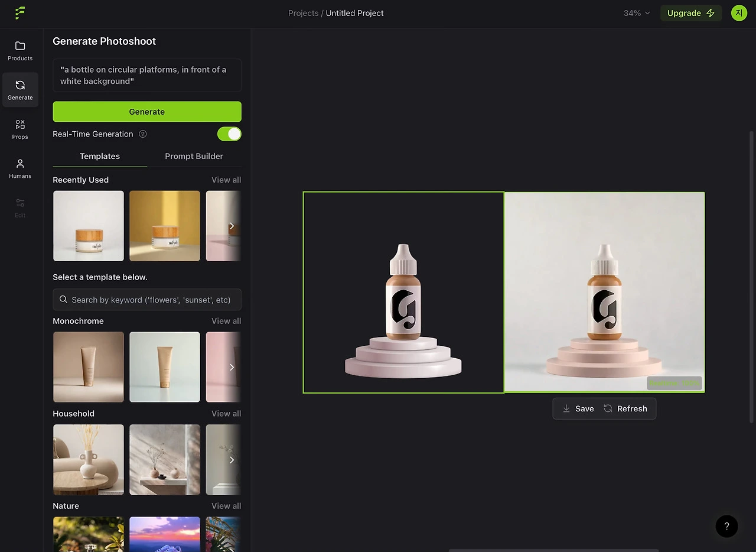The height and width of the screenshot is (552, 756).
Task: Choose the Household concrete wall template
Action: 165,460
